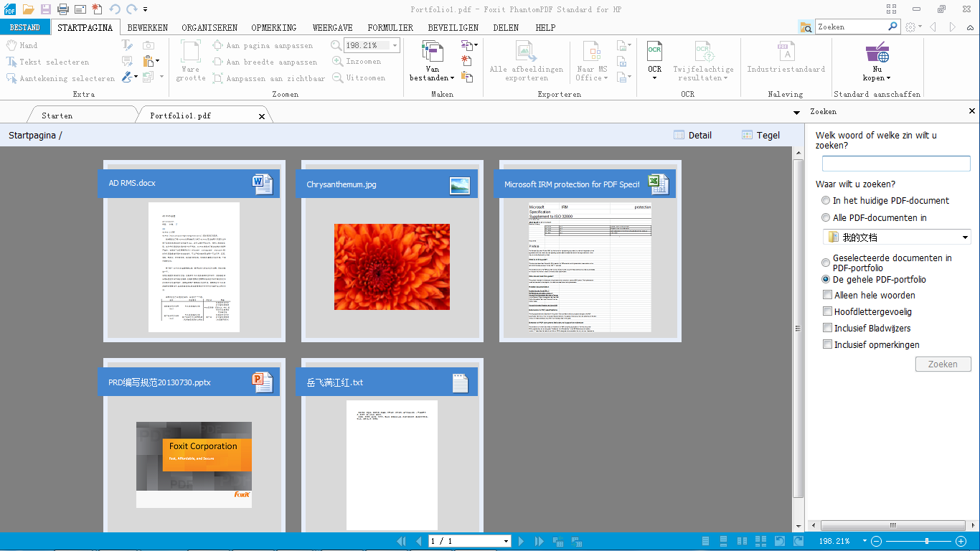Click Aan breedte aanpassen
The image size is (980, 551).
(265, 62)
